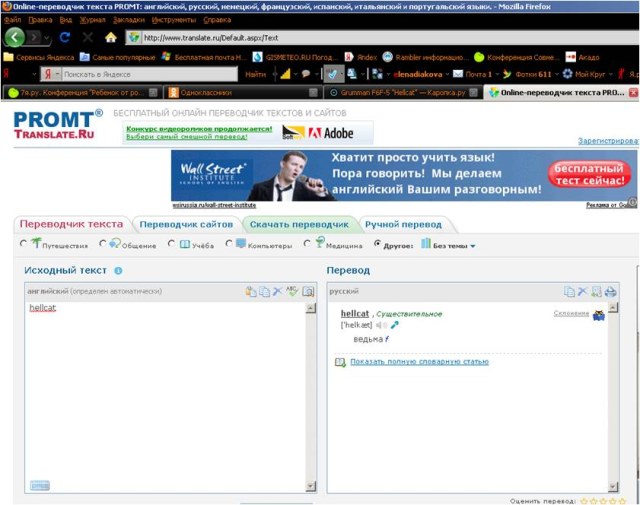Click the virtual keyboard icon in source box
Viewport: 640px width, 505px height.
tap(39, 485)
